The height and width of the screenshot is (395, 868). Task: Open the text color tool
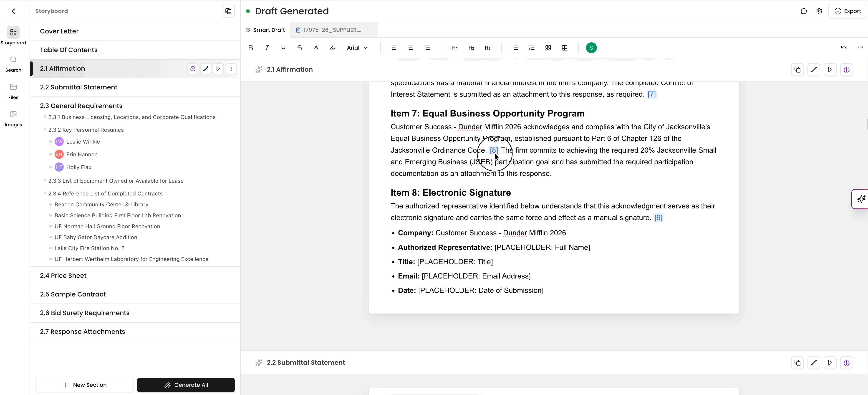click(316, 48)
